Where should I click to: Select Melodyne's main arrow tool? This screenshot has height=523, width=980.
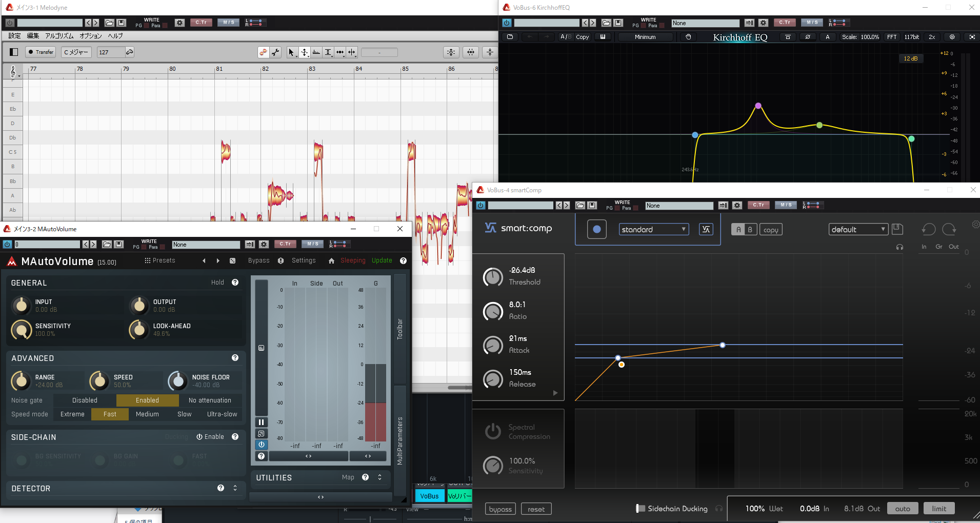coord(292,52)
